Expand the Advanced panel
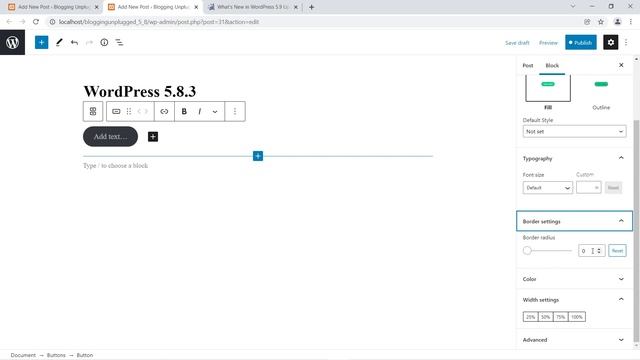640x360 pixels. tap(574, 340)
